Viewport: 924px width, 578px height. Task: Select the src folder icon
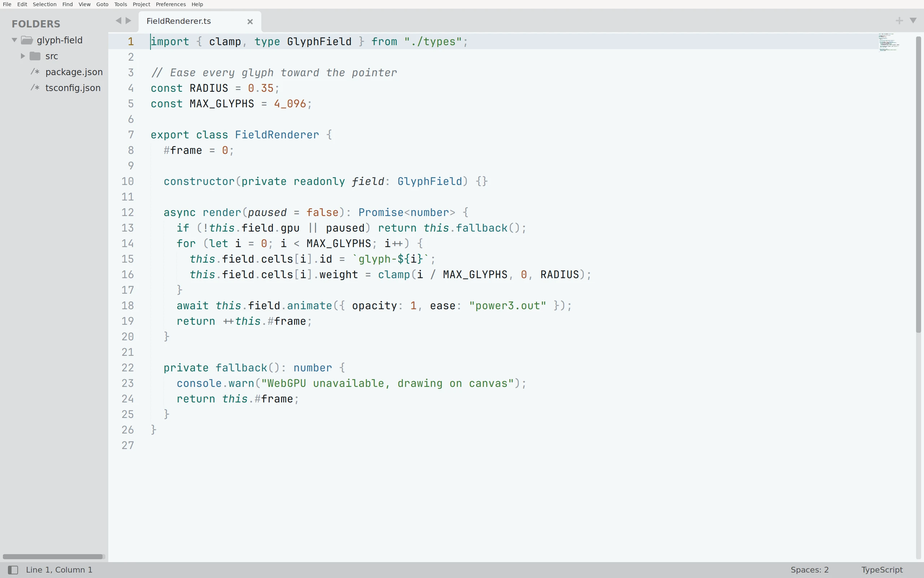tap(35, 56)
